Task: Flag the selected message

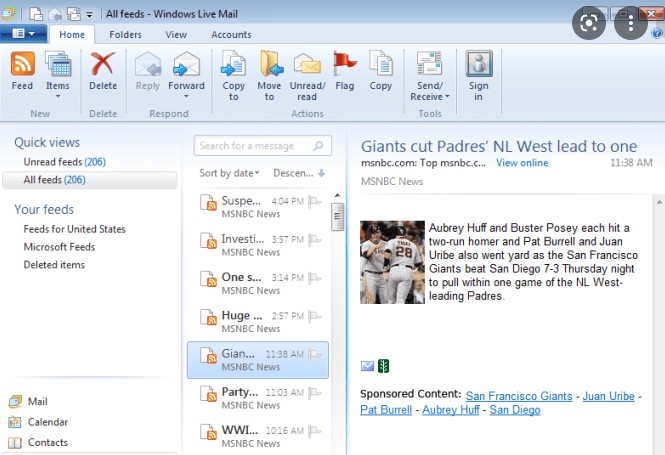Action: tap(344, 71)
